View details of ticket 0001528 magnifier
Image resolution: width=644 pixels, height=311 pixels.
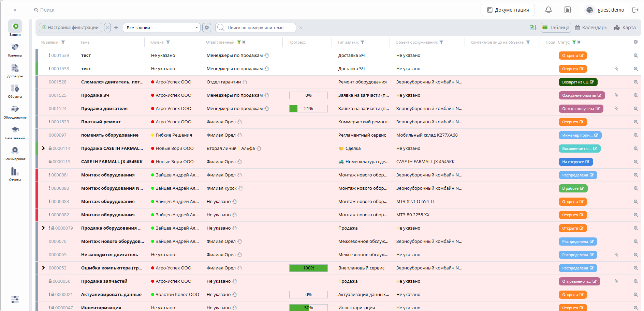click(x=636, y=82)
